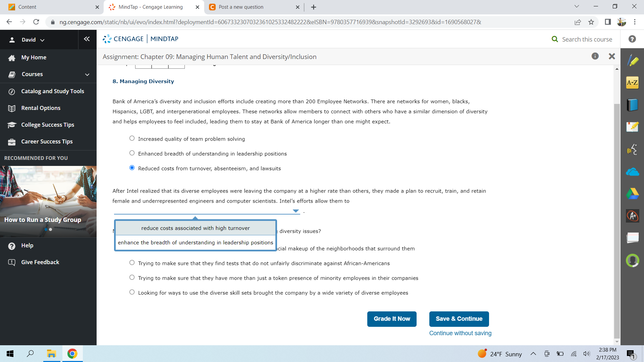Select the radio button for Reduced costs from turnover
The image size is (644, 362).
[x=131, y=168]
